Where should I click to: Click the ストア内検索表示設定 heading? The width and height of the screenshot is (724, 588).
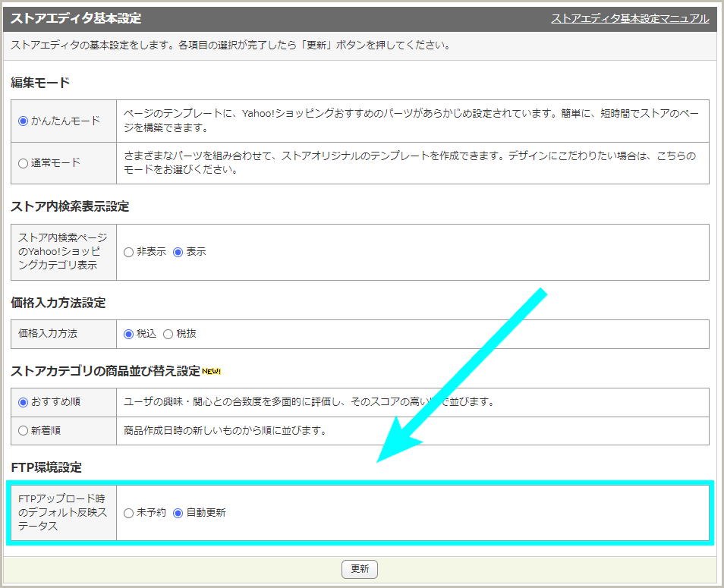[x=70, y=206]
